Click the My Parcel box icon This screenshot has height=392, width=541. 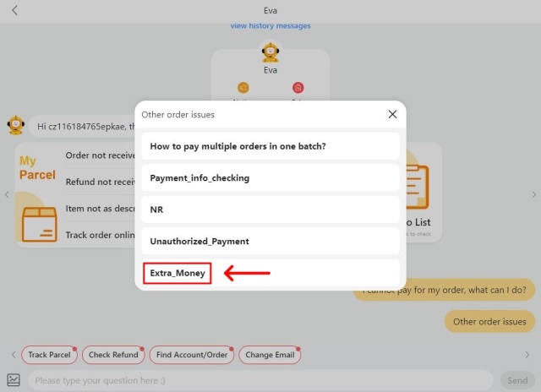click(x=38, y=220)
